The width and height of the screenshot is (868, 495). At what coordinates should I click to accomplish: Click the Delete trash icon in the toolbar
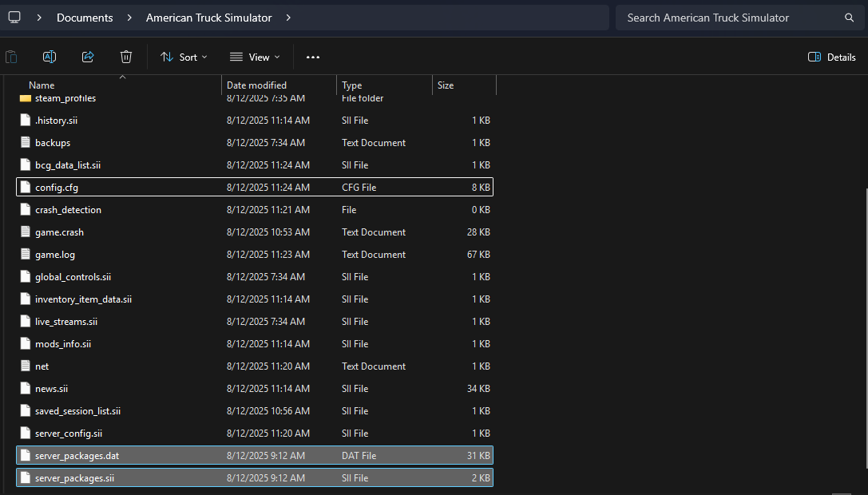[x=126, y=57]
